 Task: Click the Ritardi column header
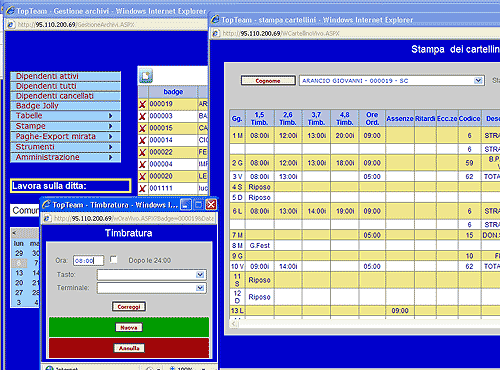(x=425, y=118)
